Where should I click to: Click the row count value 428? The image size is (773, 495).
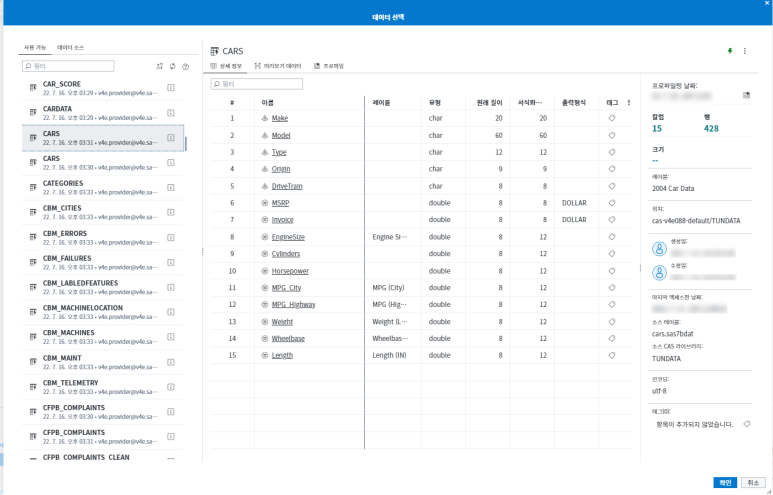coord(711,129)
